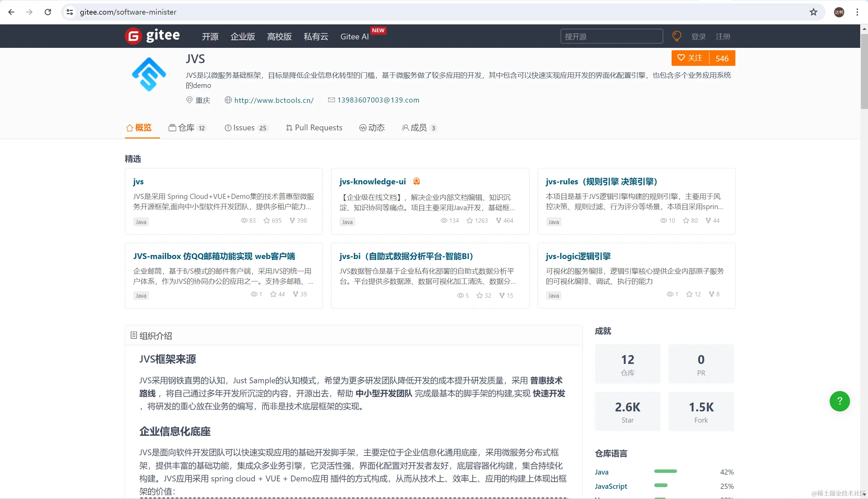The image size is (868, 499).
Task: Switch to the Issues tab
Action: pos(245,128)
